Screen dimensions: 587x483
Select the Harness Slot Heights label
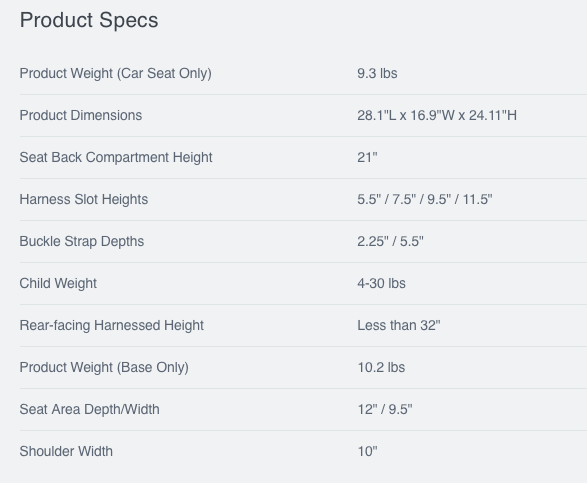click(x=83, y=199)
